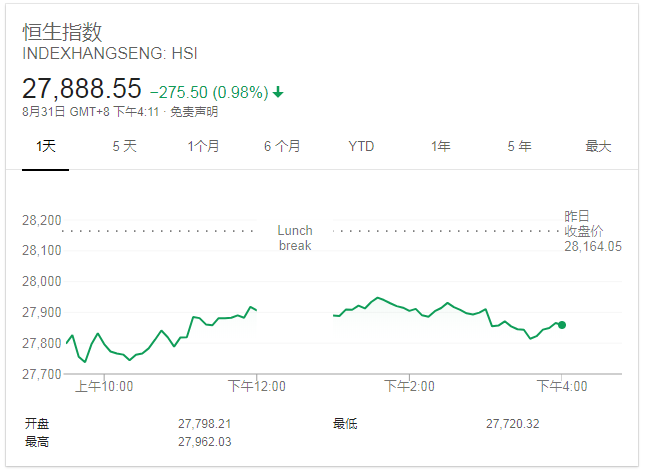The height and width of the screenshot is (473, 647).
Task: Open the 5 年 range tab
Action: coord(519,146)
